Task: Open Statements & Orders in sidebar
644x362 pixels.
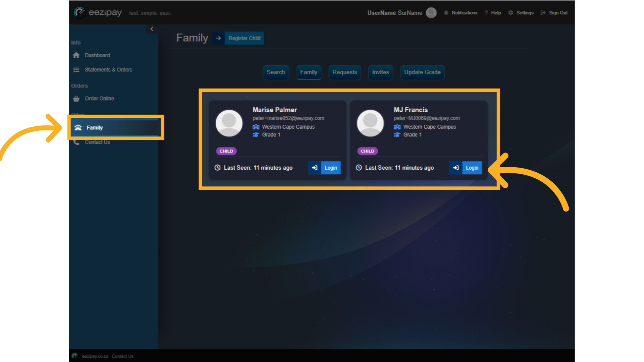Action: click(x=108, y=70)
